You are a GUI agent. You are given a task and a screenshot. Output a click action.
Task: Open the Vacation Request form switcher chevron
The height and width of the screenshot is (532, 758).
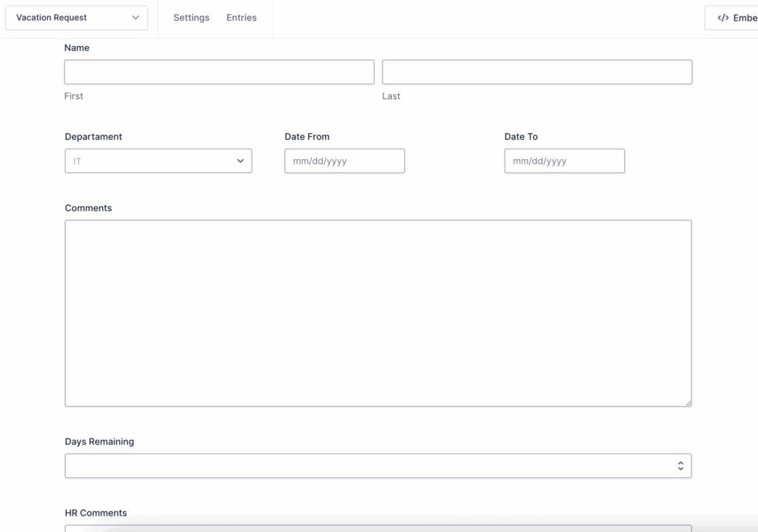click(x=135, y=17)
